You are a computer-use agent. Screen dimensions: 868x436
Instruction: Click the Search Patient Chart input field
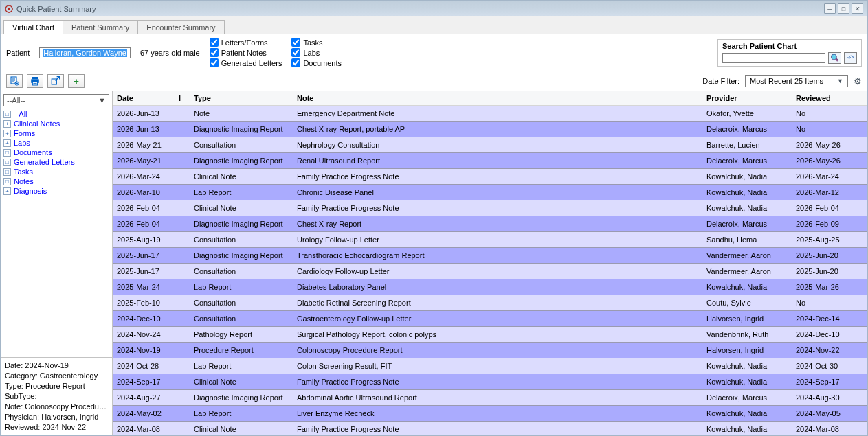pyautogui.click(x=774, y=58)
